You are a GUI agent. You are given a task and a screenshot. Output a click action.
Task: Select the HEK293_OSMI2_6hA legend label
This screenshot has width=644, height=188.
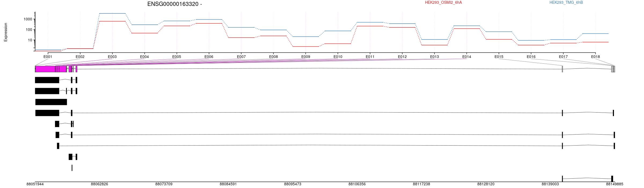point(444,2)
